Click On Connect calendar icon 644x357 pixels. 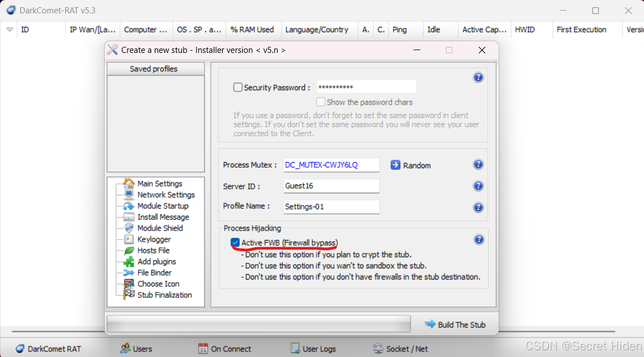pyautogui.click(x=203, y=349)
